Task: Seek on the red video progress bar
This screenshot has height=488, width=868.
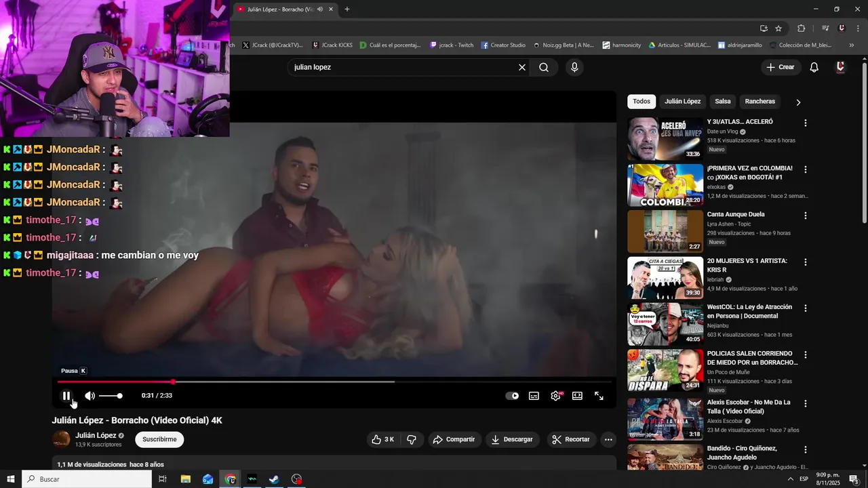Action: coord(334,382)
